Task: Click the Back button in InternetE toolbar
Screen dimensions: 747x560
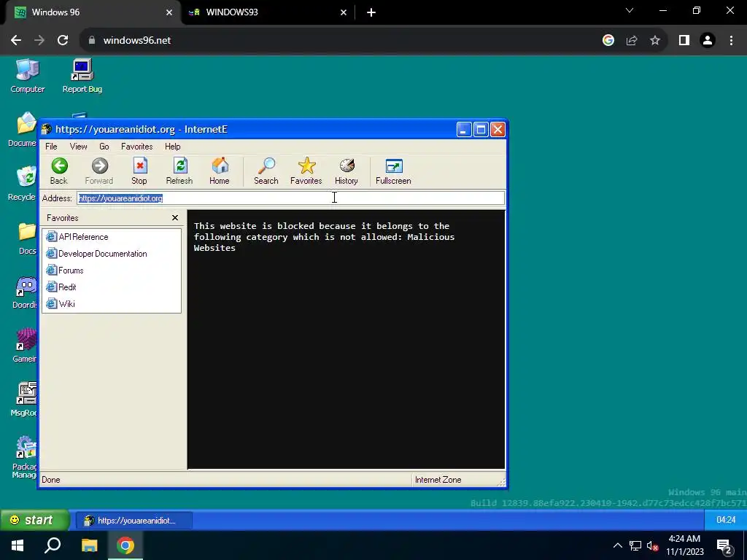Action: (59, 171)
